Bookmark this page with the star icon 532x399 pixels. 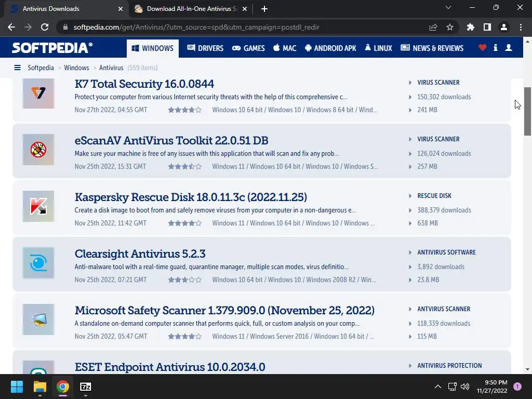point(450,27)
